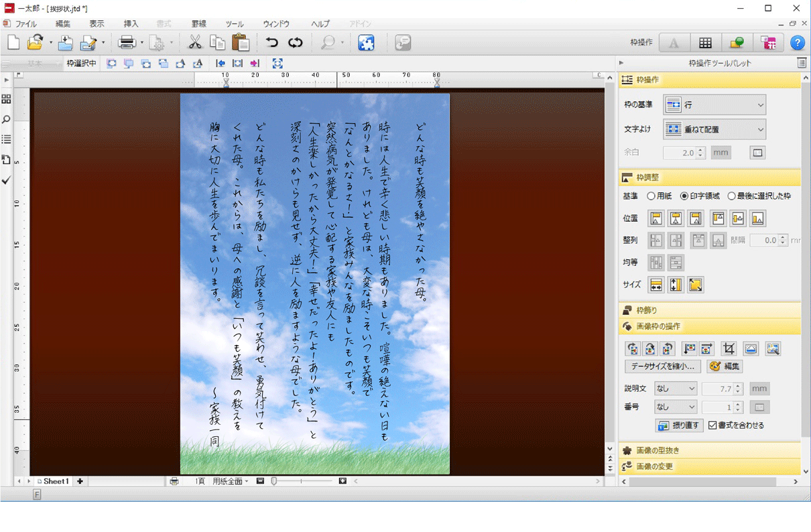Screen dimensions: 811x532
Task: Open the ファイル menu
Action: point(25,23)
